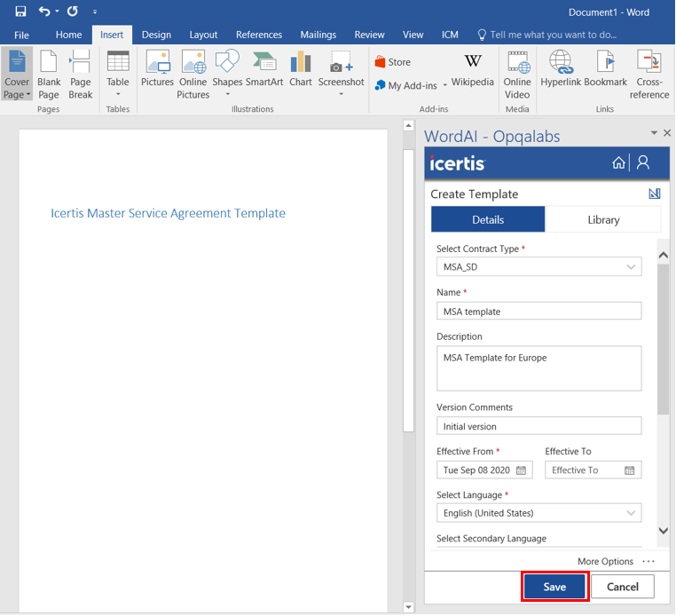Click the Wikipedia add-in icon
The width and height of the screenshot is (676, 616).
pyautogui.click(x=472, y=71)
